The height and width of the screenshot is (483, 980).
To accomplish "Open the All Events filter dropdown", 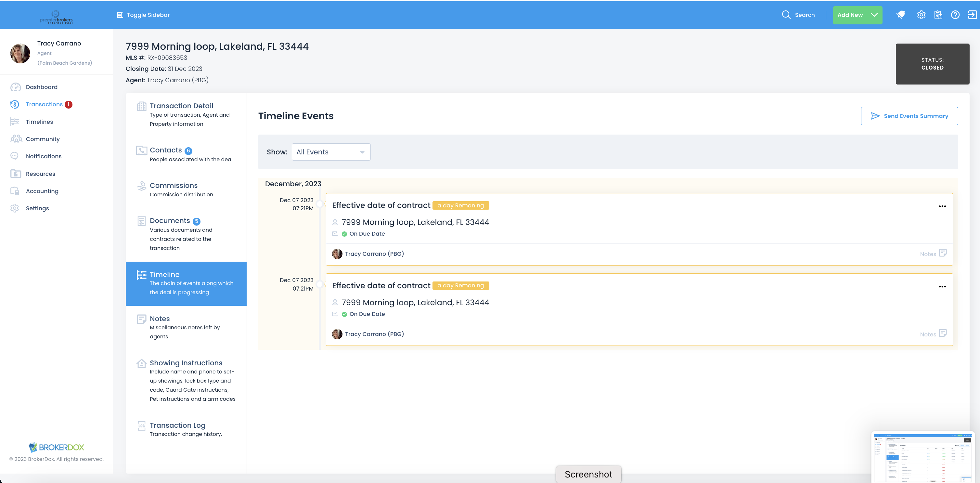I will tap(331, 152).
